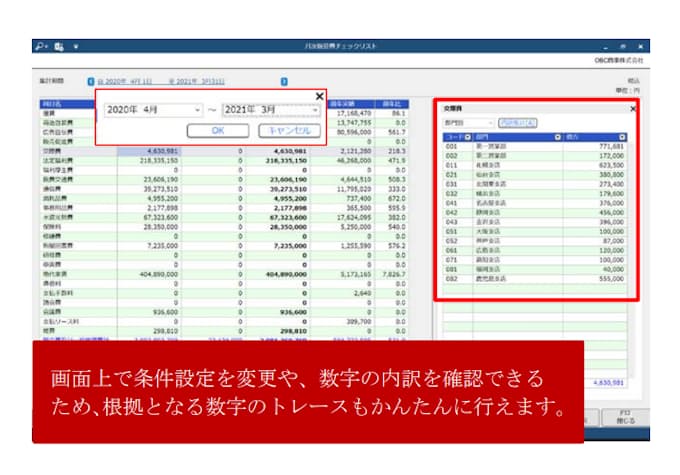
Task: Close the 交際費 breakdown panel
Action: [632, 108]
